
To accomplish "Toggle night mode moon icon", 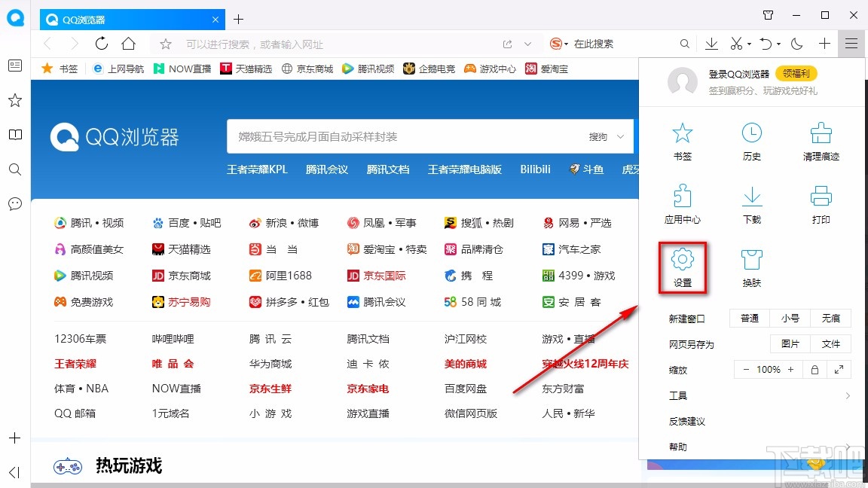I will pos(796,44).
